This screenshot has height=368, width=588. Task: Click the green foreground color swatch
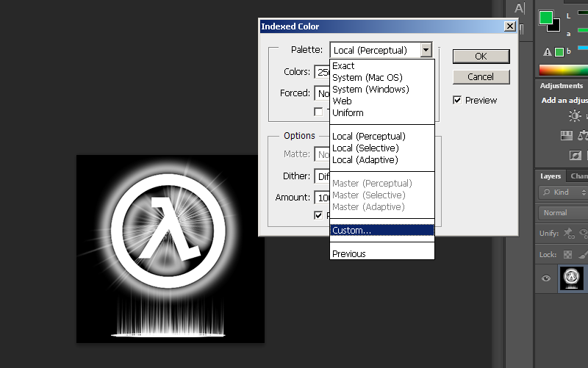(x=545, y=17)
